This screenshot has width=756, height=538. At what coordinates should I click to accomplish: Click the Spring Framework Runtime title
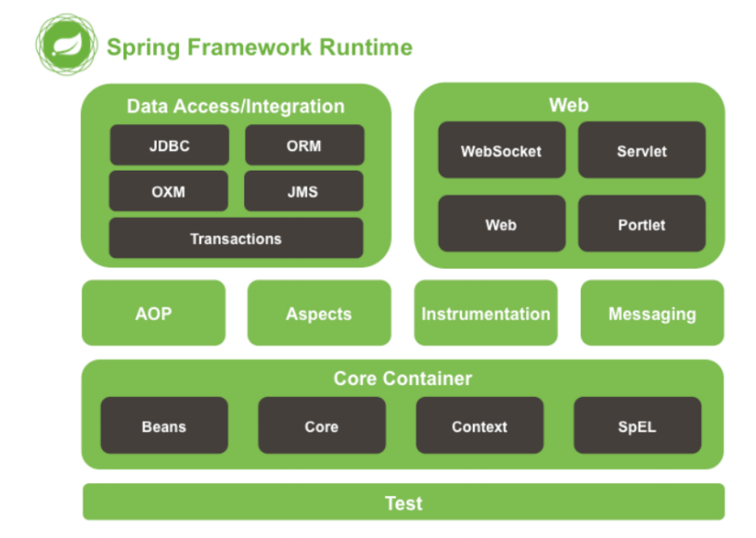(260, 47)
